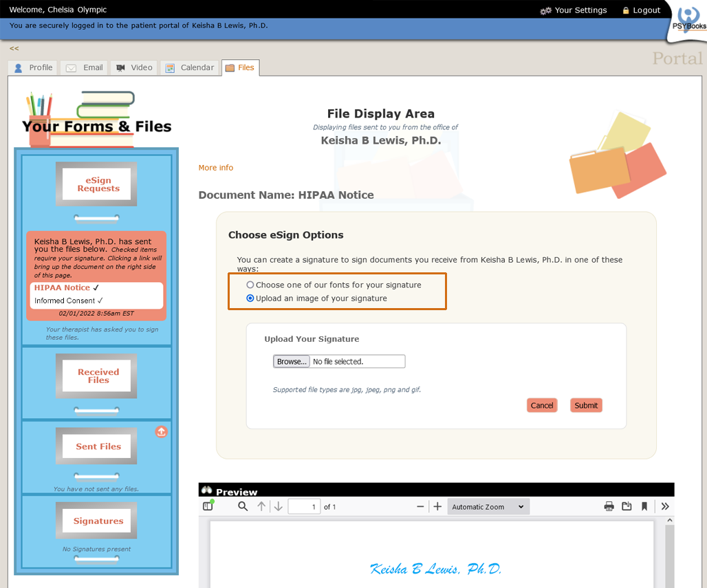707x588 pixels.
Task: Select 'Upload an image of your signature' option
Action: click(x=250, y=298)
